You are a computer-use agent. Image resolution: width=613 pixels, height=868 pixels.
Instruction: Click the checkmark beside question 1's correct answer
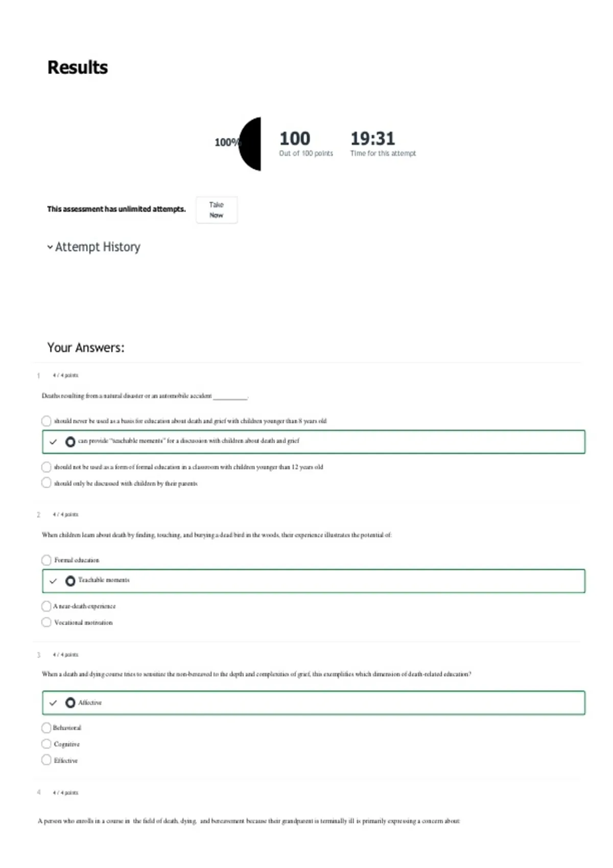(53, 442)
